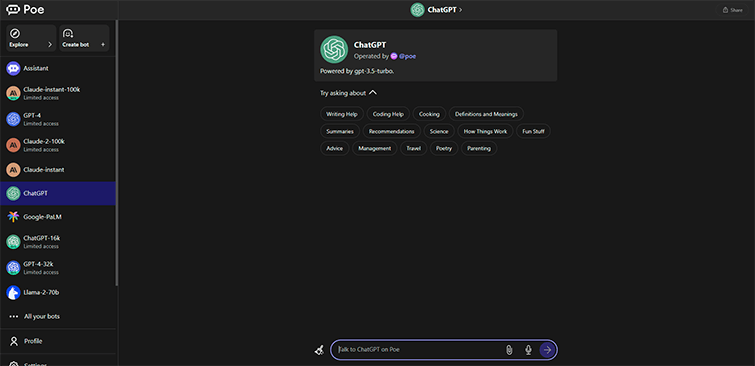Open the Llama-2-70b chat label
755x366 pixels.
coord(41,292)
